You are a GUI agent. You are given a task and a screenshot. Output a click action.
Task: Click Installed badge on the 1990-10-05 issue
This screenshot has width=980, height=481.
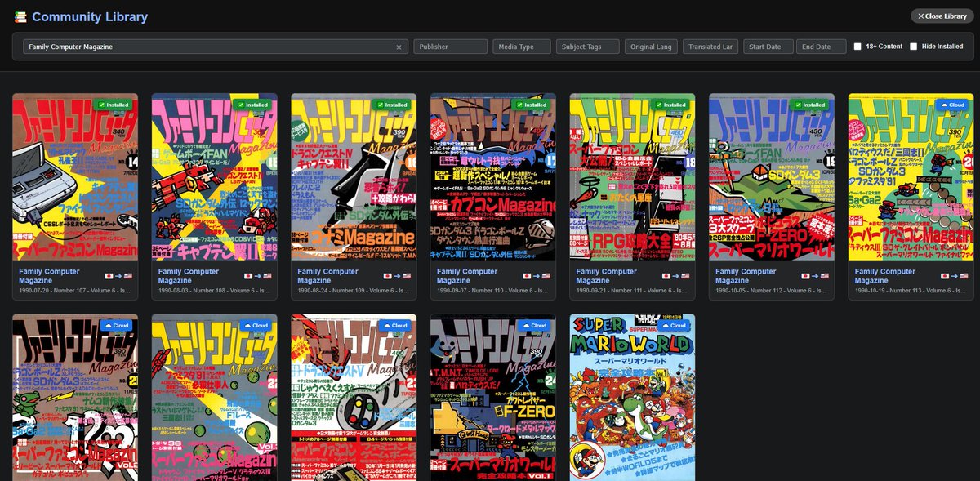tap(810, 105)
